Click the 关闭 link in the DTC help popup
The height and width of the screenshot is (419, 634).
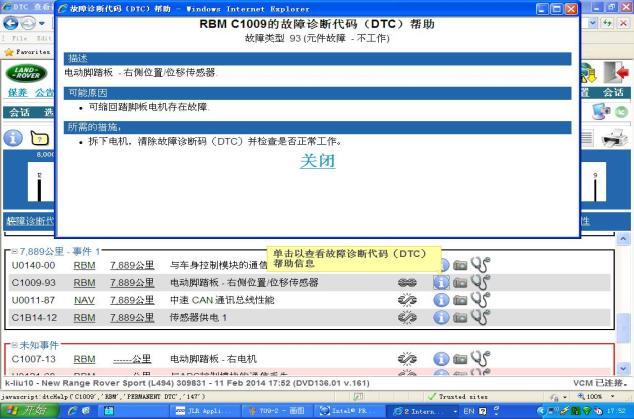(x=317, y=161)
